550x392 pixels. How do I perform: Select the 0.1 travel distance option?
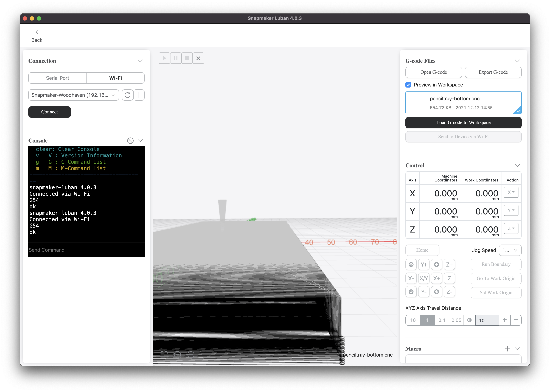point(442,320)
